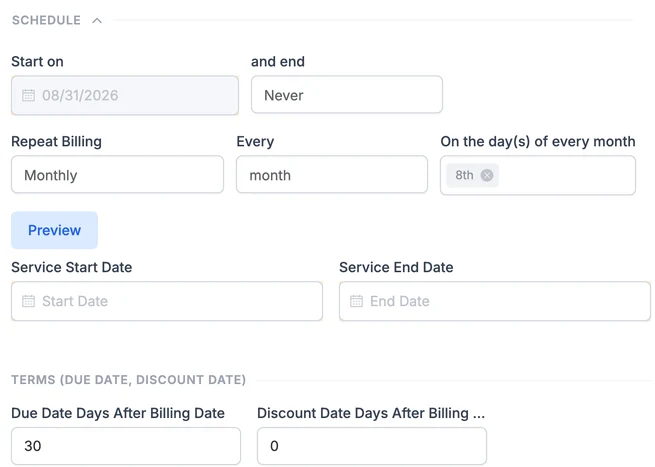Click the Service Start Date calendar icon
Viewport: 655px width, 467px height.
coord(28,301)
